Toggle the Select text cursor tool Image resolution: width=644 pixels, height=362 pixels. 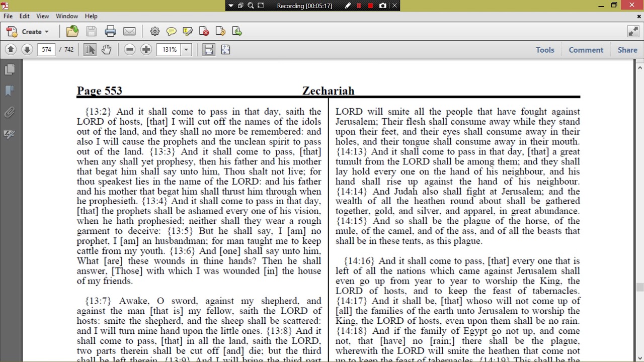click(x=90, y=50)
